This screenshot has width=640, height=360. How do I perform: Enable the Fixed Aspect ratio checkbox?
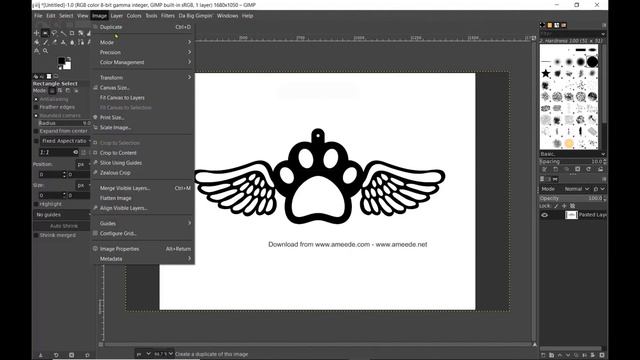pyautogui.click(x=36, y=141)
